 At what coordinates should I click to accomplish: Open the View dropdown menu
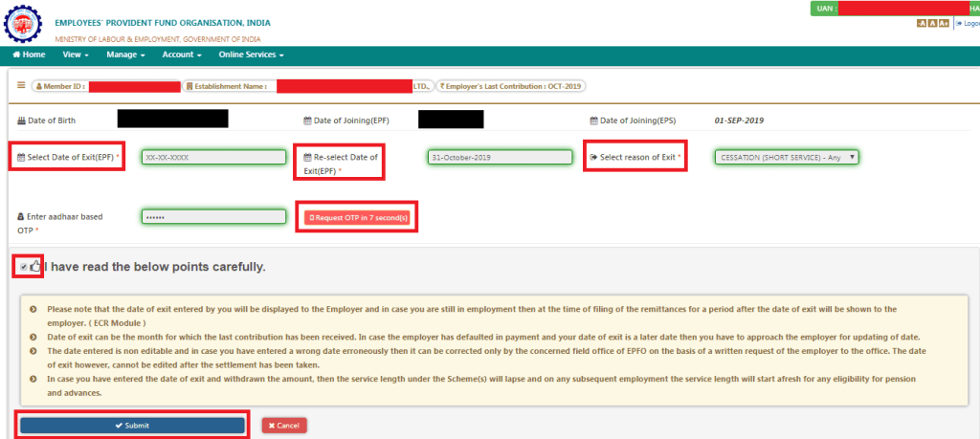[x=76, y=55]
